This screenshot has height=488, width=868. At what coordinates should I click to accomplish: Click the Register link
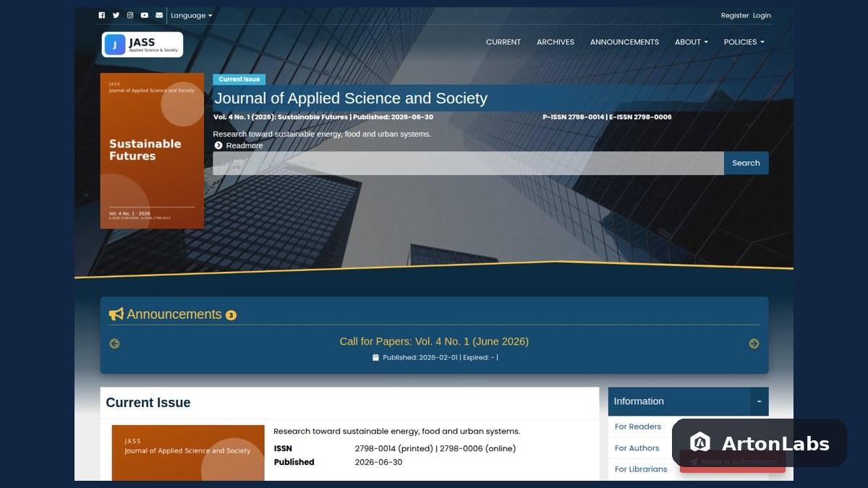point(735,15)
